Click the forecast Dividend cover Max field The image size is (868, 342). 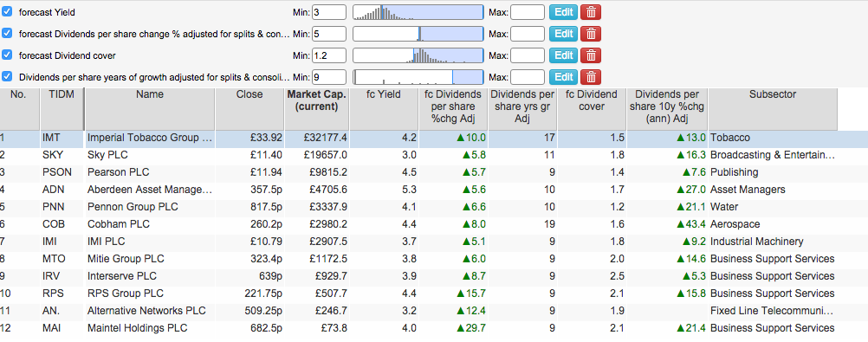click(x=527, y=55)
